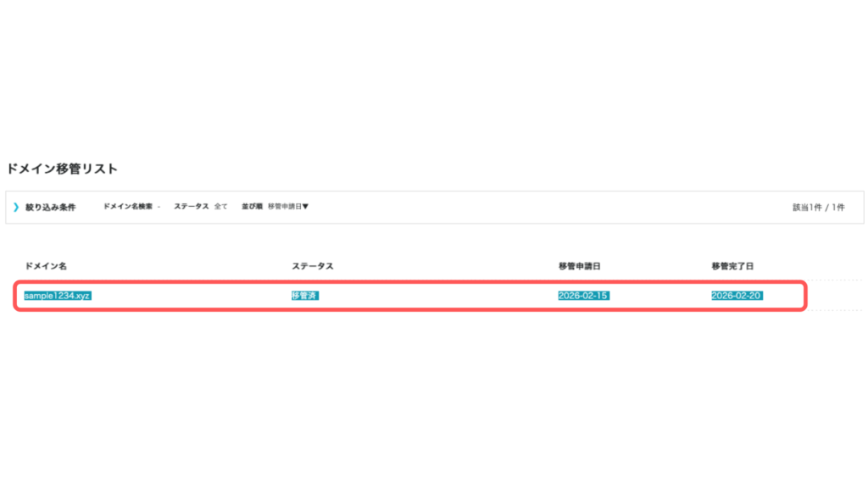The height and width of the screenshot is (488, 868).
Task: Click the 絞り込み条件 filter label
Action: (50, 207)
